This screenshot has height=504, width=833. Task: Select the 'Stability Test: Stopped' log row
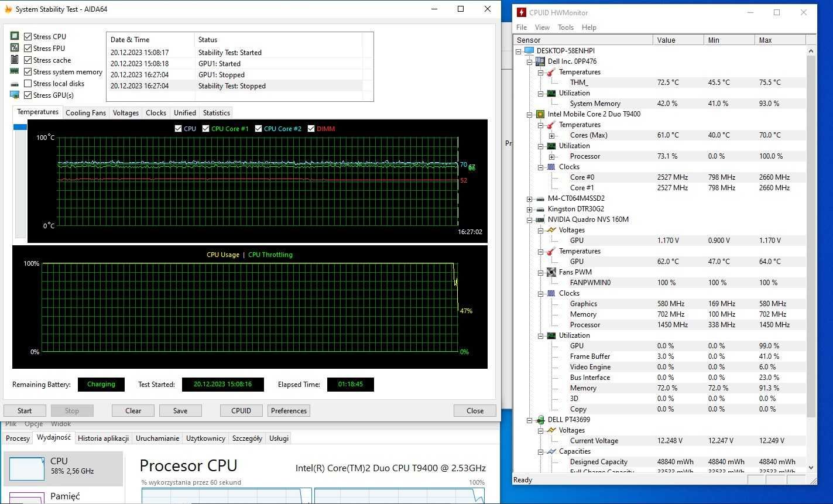(x=234, y=86)
